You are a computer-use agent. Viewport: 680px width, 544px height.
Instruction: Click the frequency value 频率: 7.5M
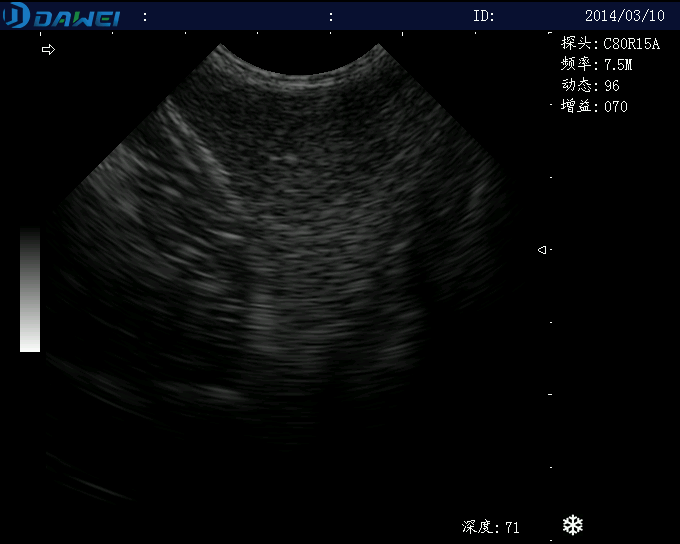596,64
